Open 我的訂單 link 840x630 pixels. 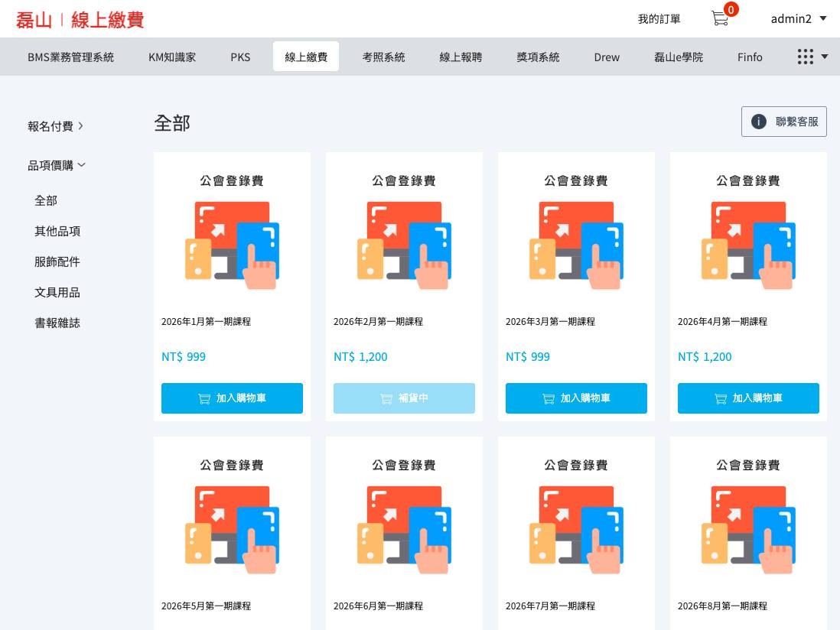(659, 18)
